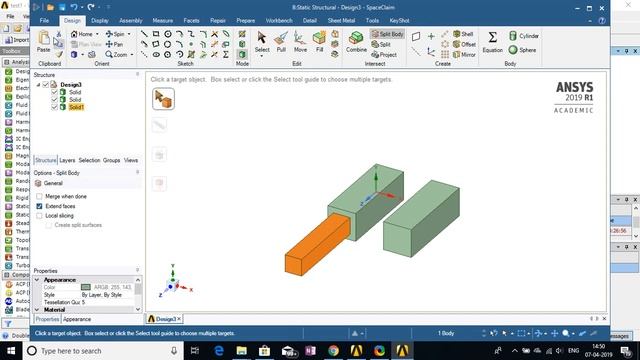Open the Home view dropdown arrow
The width and height of the screenshot is (640, 360).
(97, 34)
